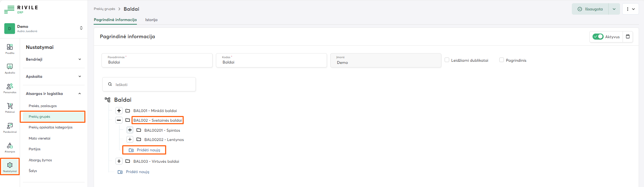The width and height of the screenshot is (644, 187).
Task: Click the Prekių grupės breadcrumb link
Action: (104, 9)
